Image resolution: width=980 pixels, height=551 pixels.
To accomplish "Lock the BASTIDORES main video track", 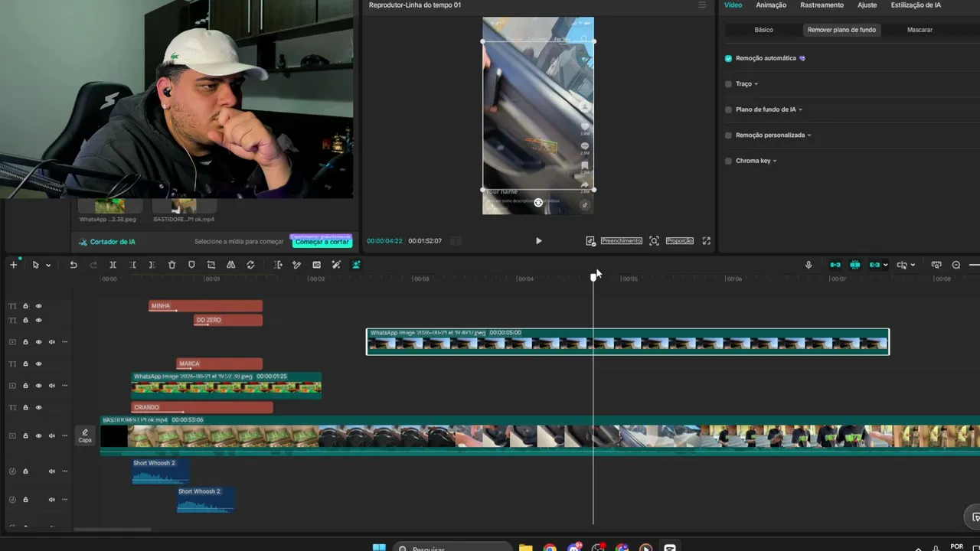I will pyautogui.click(x=25, y=436).
